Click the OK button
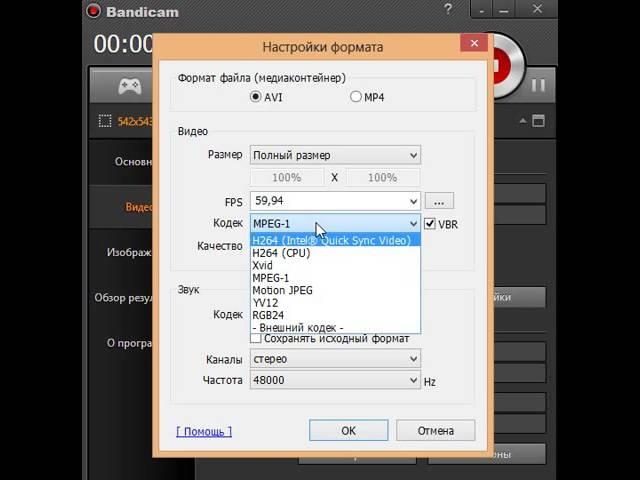 click(349, 430)
